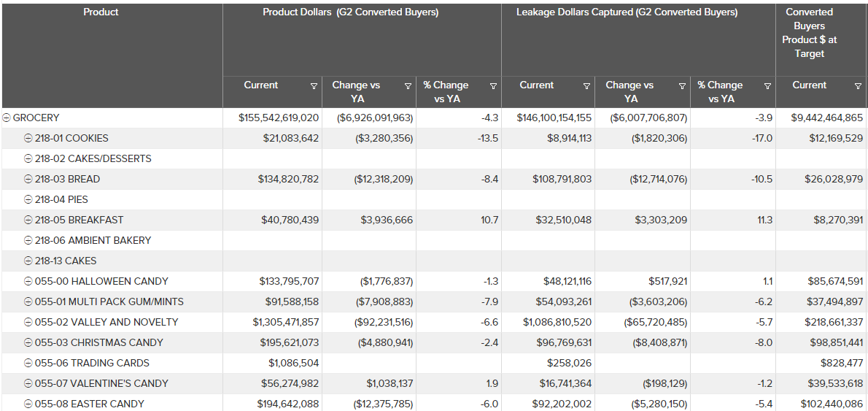The height and width of the screenshot is (411, 868).
Task: Open filter for Product Dollars Change vs YA
Action: [x=408, y=86]
